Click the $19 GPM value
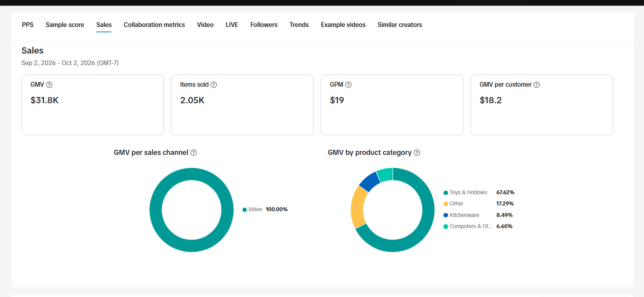644x297 pixels. coord(337,100)
